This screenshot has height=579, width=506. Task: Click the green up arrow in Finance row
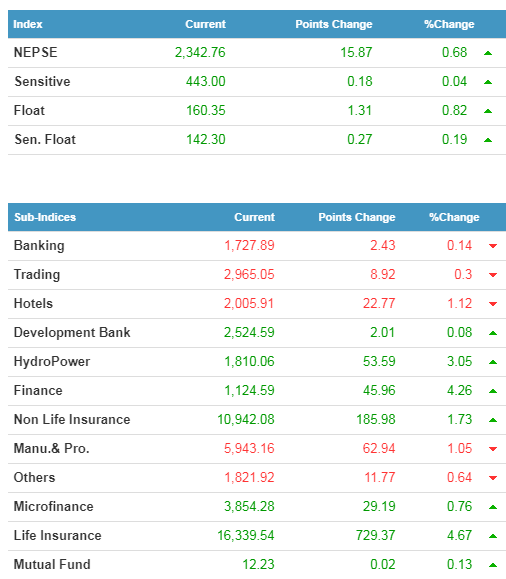pyautogui.click(x=493, y=391)
